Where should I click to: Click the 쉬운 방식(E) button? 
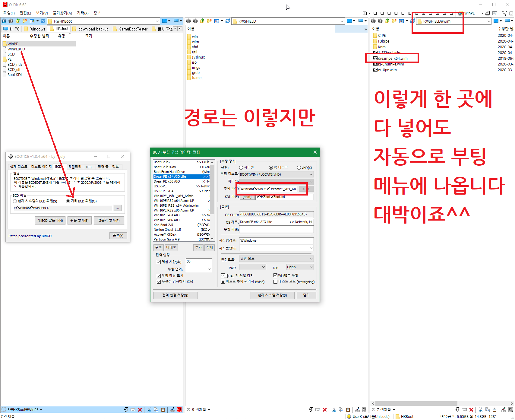point(79,221)
